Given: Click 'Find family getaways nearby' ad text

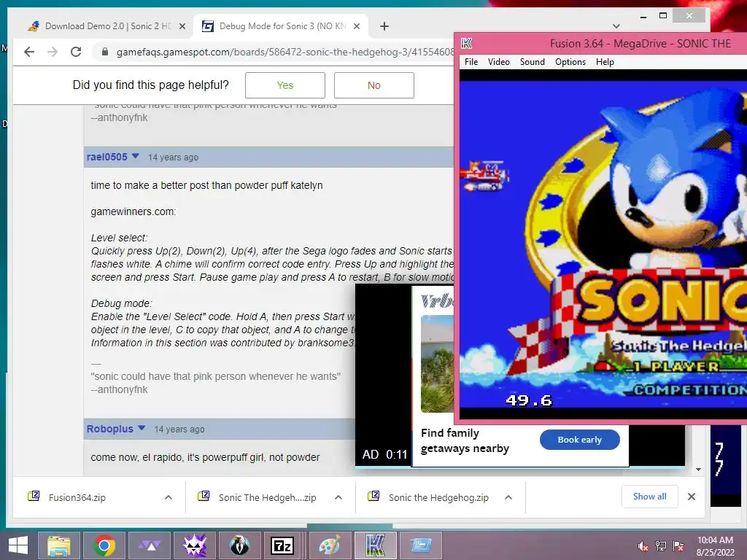Looking at the screenshot, I should coord(465,440).
